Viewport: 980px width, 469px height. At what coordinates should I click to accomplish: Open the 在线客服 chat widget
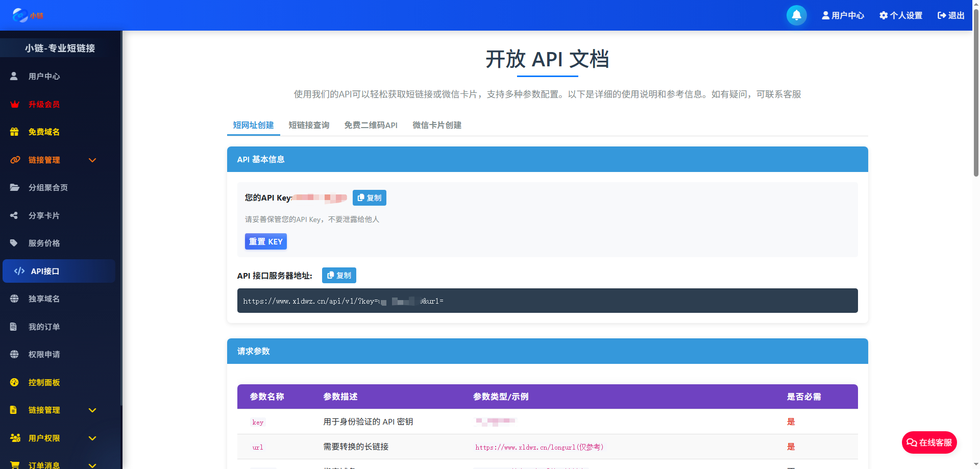[929, 442]
